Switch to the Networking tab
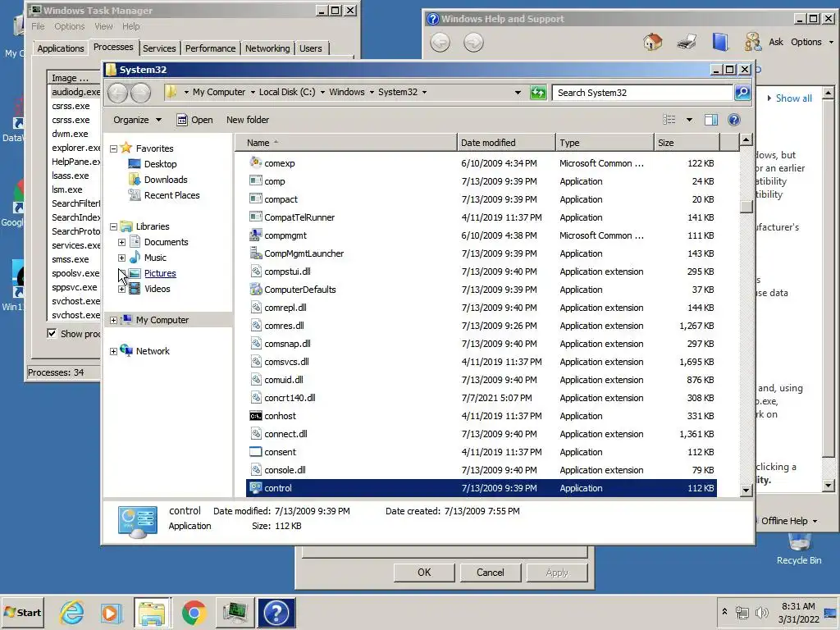The height and width of the screenshot is (630, 840). (x=267, y=48)
